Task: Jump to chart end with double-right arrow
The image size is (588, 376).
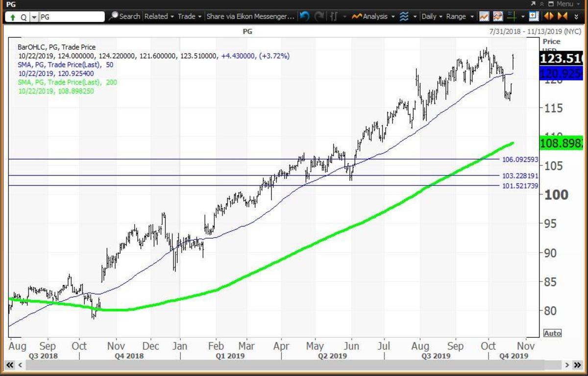Action: coord(578,365)
